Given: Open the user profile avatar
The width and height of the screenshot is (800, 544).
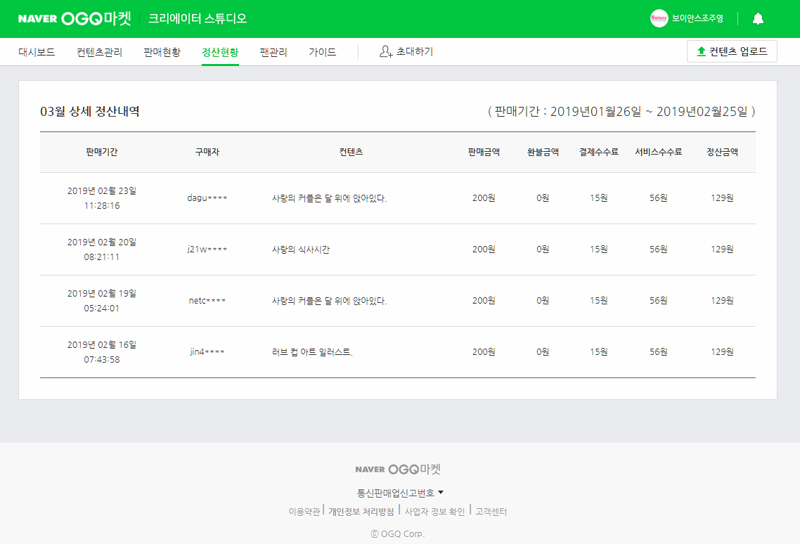Looking at the screenshot, I should [x=659, y=19].
